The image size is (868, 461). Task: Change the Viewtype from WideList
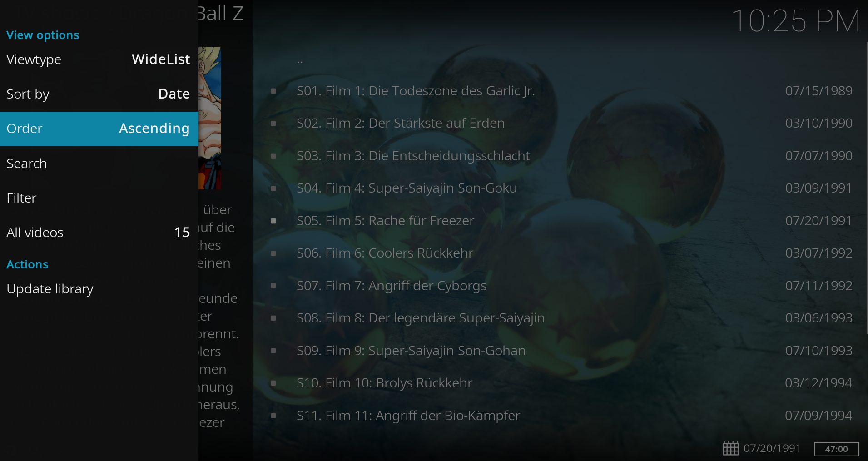click(99, 59)
